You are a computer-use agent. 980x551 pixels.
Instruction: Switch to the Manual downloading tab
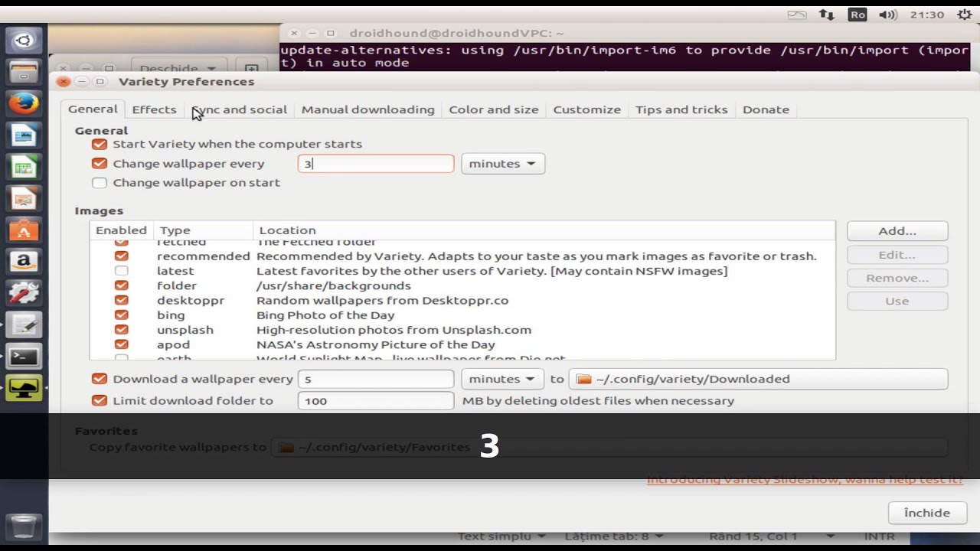(x=367, y=109)
